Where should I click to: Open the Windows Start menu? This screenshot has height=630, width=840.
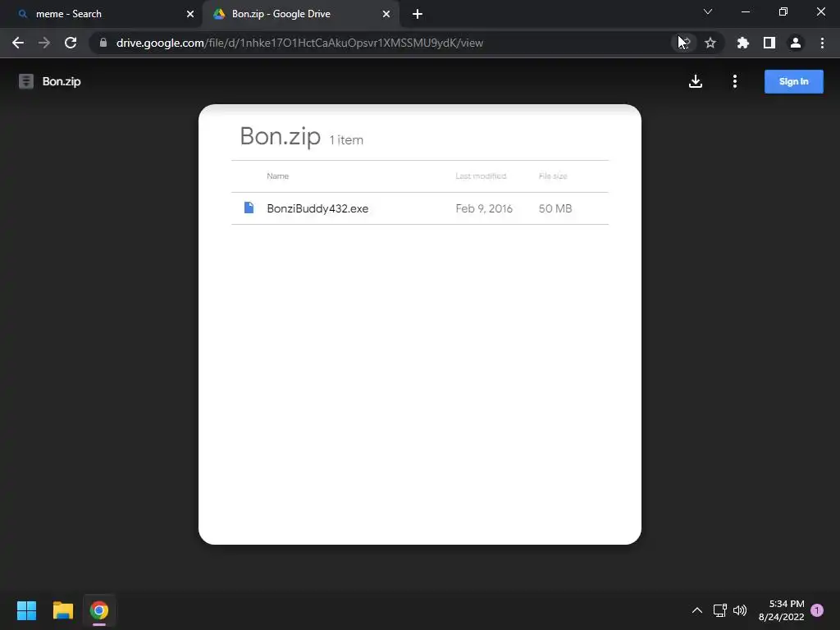26,610
